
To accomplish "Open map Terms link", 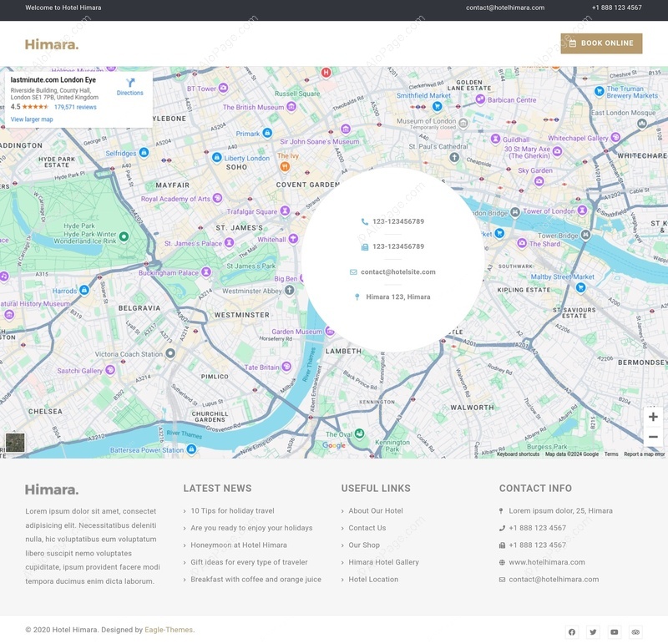I will tap(611, 454).
